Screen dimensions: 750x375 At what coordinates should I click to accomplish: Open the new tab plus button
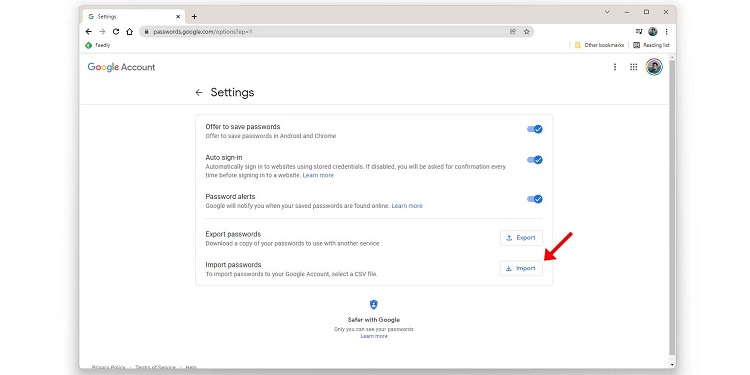[x=194, y=17]
